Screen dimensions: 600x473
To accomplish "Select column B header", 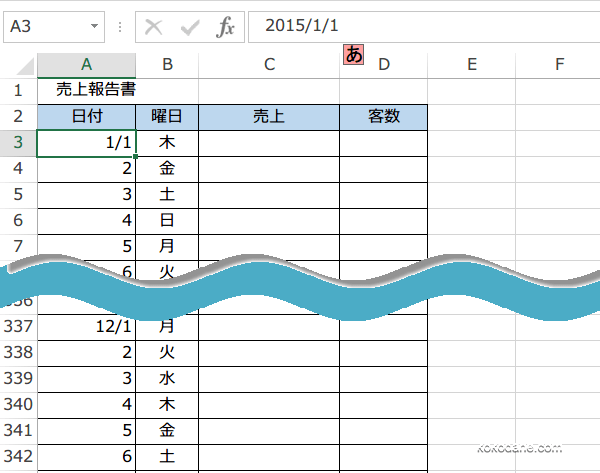I will click(167, 65).
